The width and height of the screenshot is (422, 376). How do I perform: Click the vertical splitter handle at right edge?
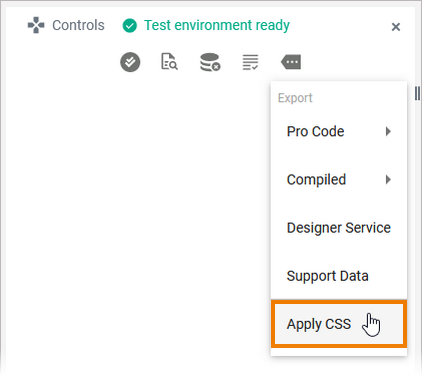[x=417, y=93]
